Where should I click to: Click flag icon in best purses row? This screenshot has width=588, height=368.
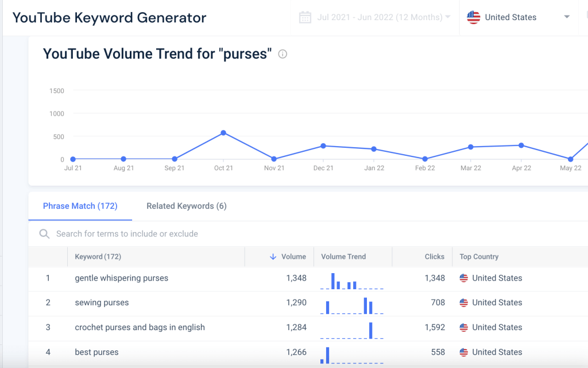464,352
